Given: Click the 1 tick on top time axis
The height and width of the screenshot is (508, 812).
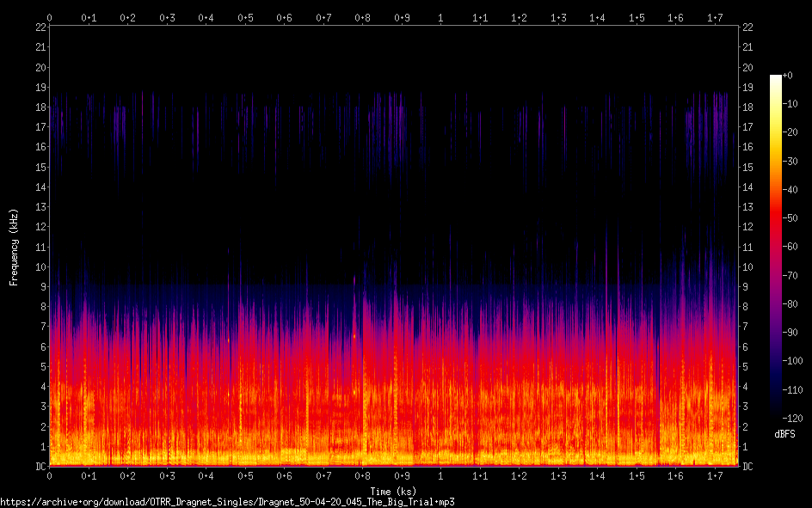Looking at the screenshot, I should pos(441,17).
